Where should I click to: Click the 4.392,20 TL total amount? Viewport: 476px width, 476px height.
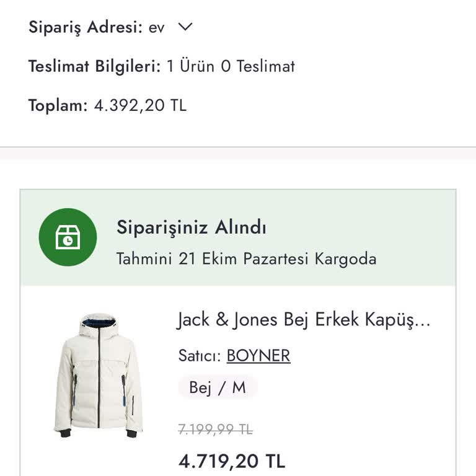pyautogui.click(x=140, y=105)
